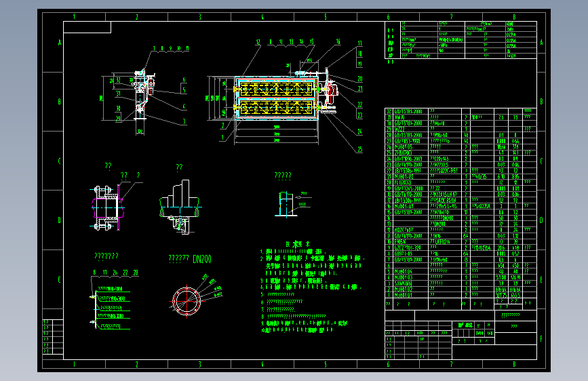Click balloon number 20 right of the main view
The image size is (588, 381).
pos(359,79)
